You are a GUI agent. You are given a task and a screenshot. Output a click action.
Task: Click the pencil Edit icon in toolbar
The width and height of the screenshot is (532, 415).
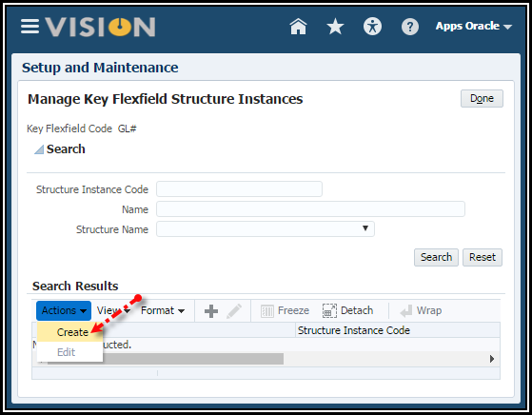coord(234,311)
